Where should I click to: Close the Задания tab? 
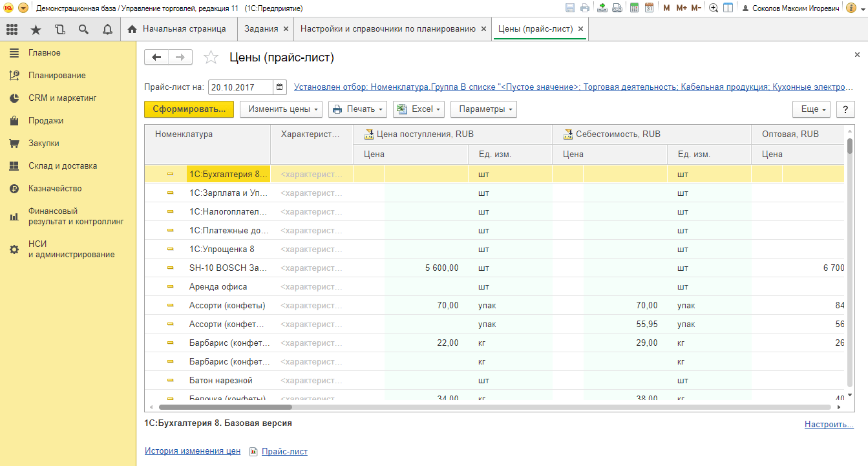(285, 29)
